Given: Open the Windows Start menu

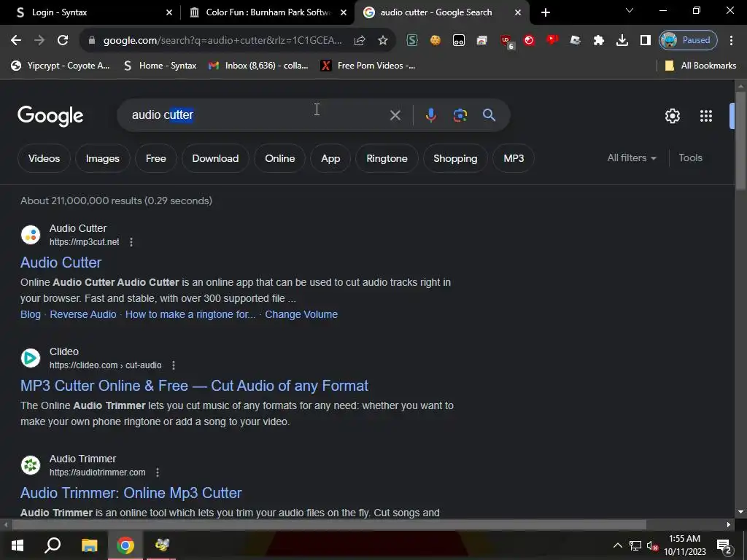Looking at the screenshot, I should (x=18, y=545).
